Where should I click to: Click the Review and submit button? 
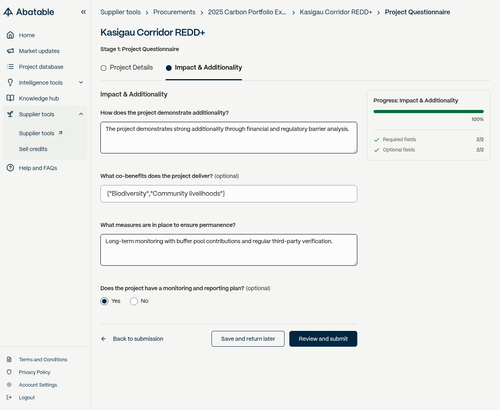(x=323, y=339)
